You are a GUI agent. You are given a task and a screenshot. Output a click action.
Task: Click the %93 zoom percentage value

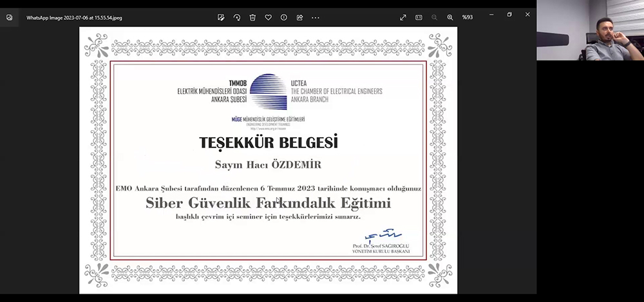pos(468,17)
